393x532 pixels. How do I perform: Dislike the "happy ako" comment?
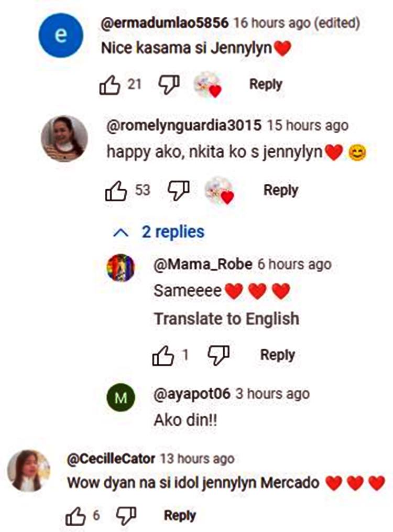point(178,191)
